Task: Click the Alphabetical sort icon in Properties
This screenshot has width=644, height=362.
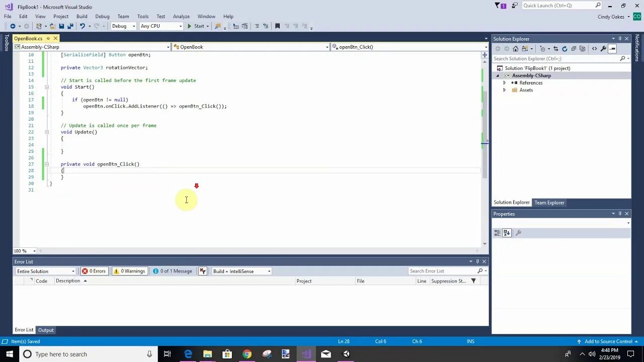Action: [507, 233]
